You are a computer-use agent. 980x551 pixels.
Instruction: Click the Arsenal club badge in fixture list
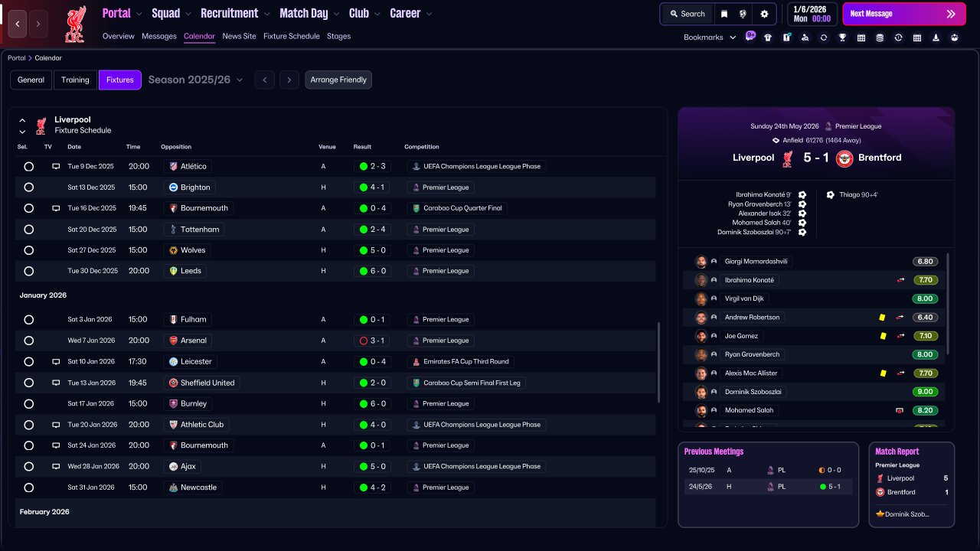[174, 341]
